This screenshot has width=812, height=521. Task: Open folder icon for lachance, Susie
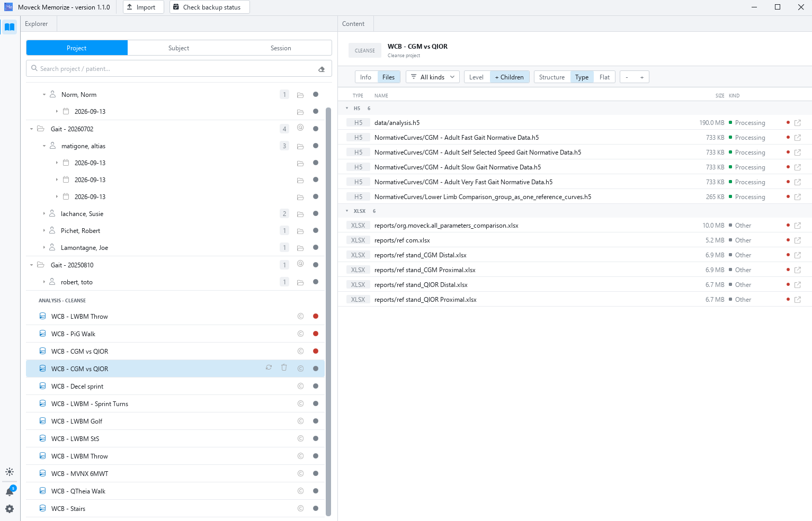(300, 214)
